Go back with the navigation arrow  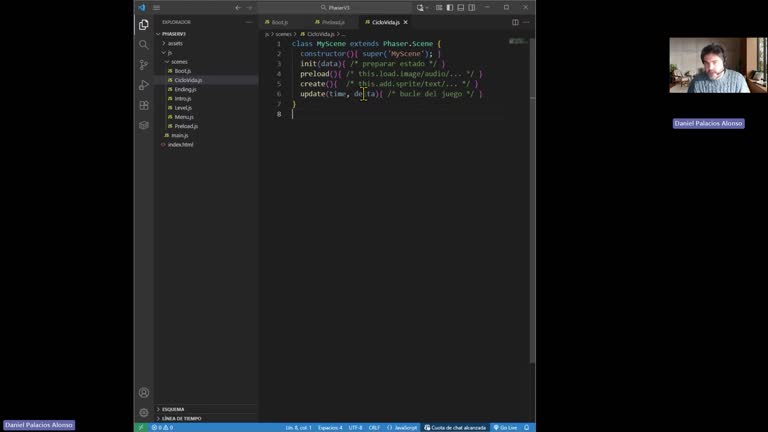point(238,8)
